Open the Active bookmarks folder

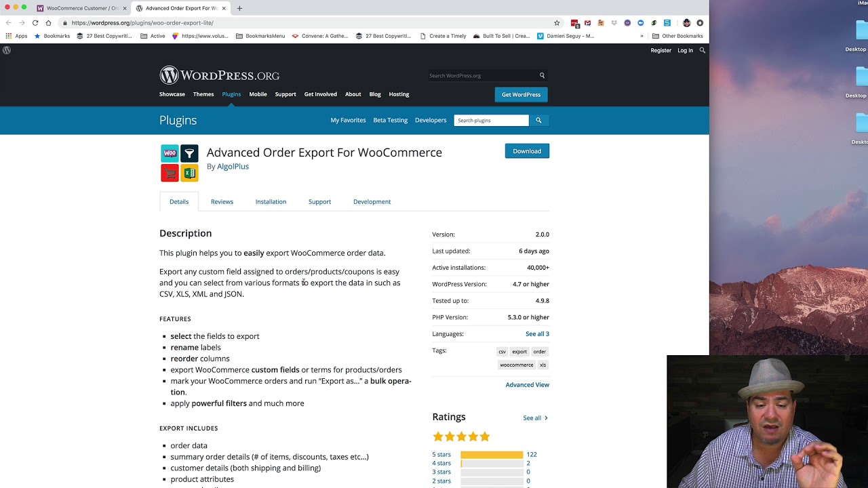click(153, 36)
